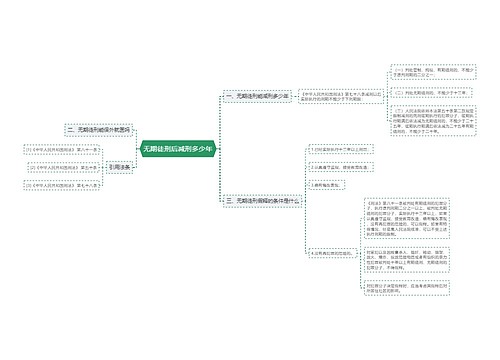Image resolution: width=500 pixels, height=360 pixels.
Task: Select the node about 累犯 and 故意杀人 不得假释
Action: 407,260
